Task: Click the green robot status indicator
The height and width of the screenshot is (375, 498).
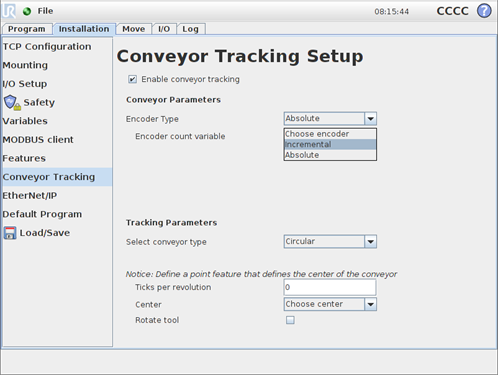Action: tap(27, 11)
